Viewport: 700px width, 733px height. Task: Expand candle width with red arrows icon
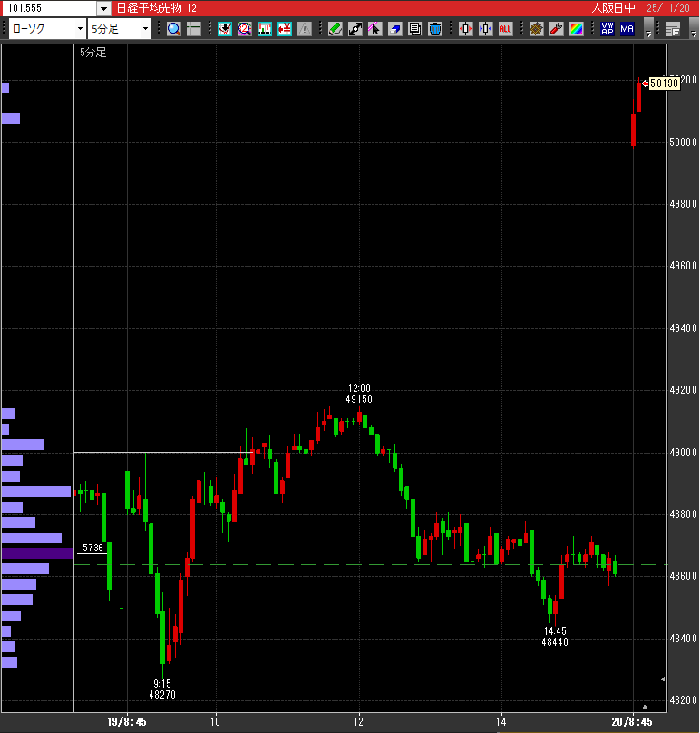click(x=465, y=29)
